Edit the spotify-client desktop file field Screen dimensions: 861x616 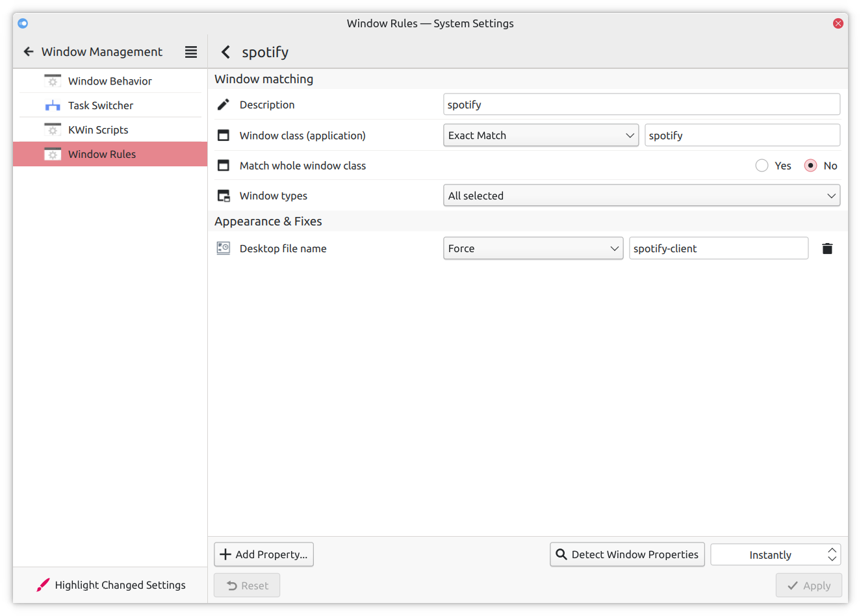coord(719,248)
